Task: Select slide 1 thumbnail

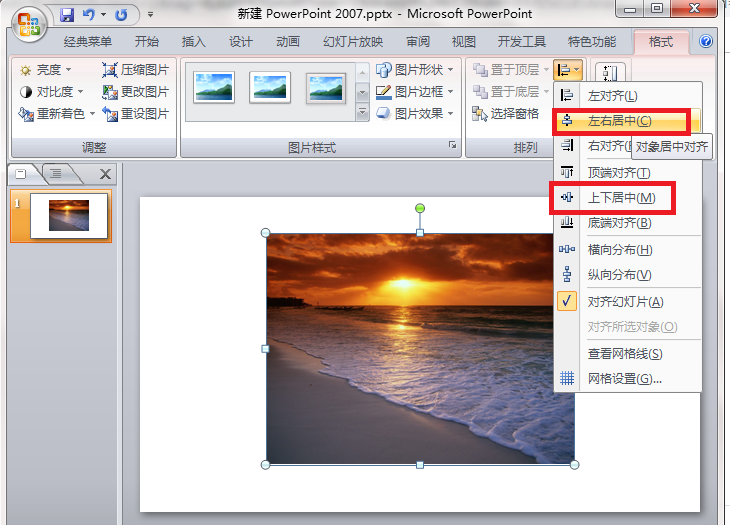Action: tap(69, 216)
